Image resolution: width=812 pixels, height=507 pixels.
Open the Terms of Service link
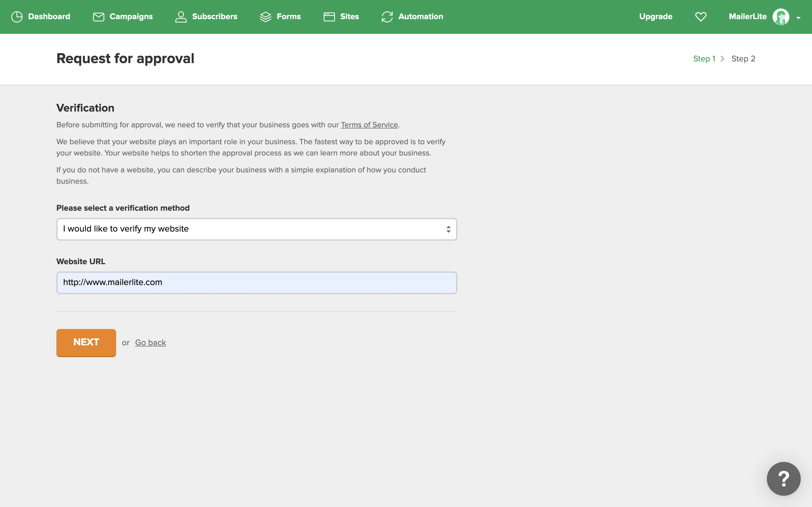tap(369, 125)
